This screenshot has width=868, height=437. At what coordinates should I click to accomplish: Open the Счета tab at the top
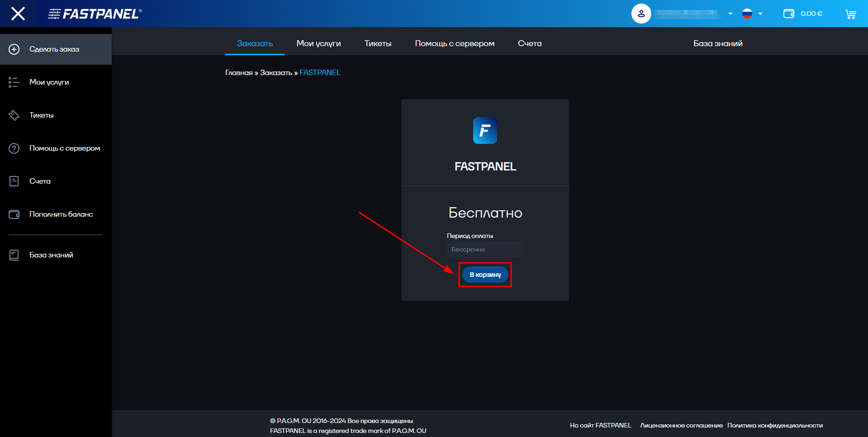(529, 43)
